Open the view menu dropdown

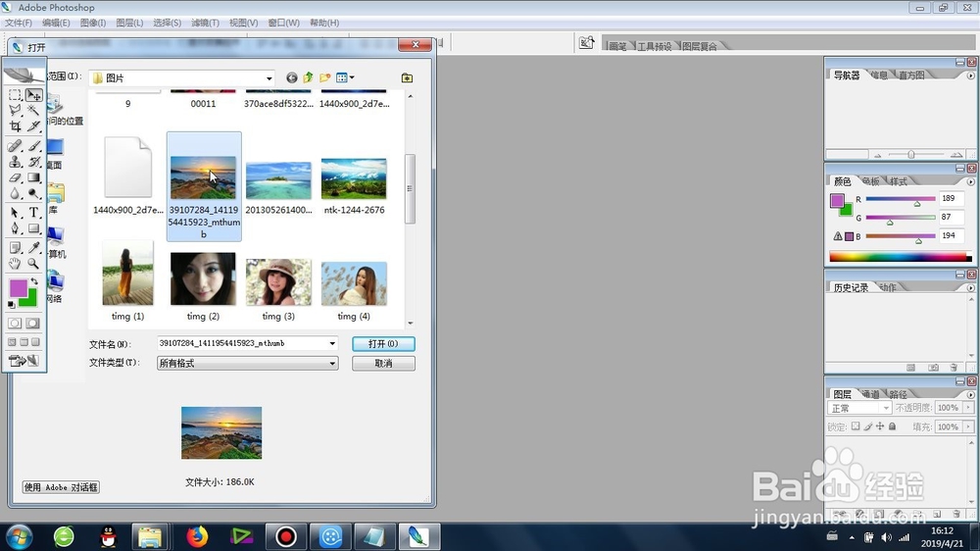point(352,78)
